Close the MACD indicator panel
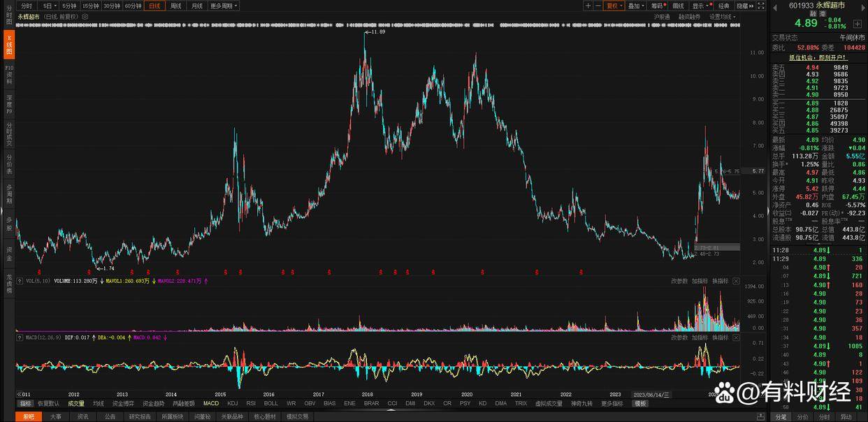 [x=735, y=337]
